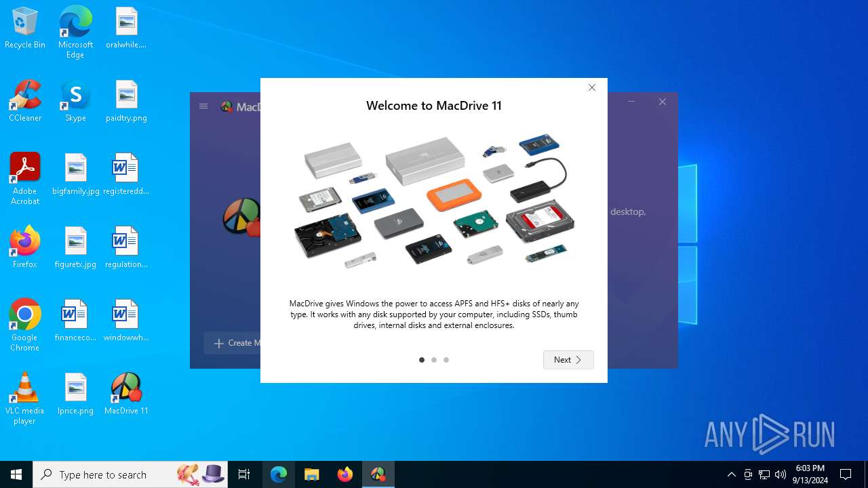Select the lprice.png file icon
This screenshot has width=868, height=488.
click(75, 394)
